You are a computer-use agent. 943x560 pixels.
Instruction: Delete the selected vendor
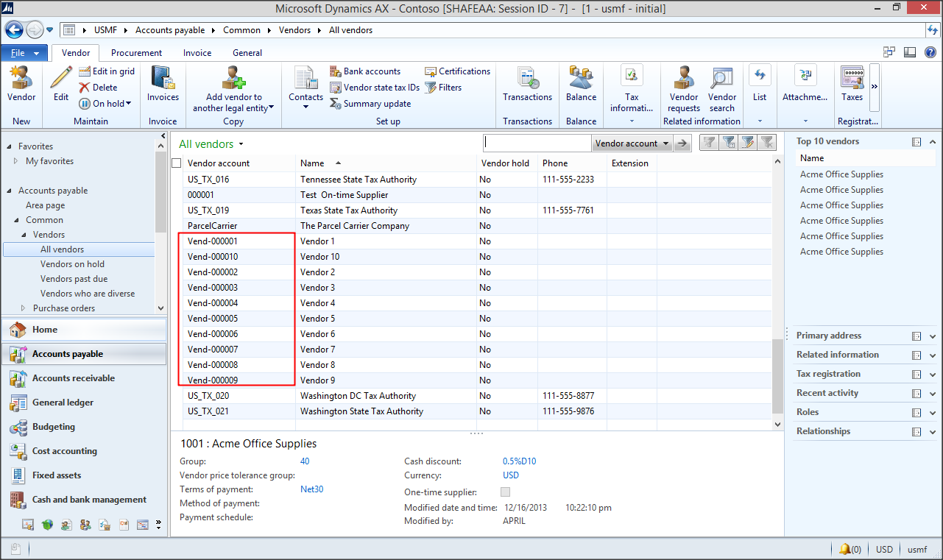click(x=99, y=88)
